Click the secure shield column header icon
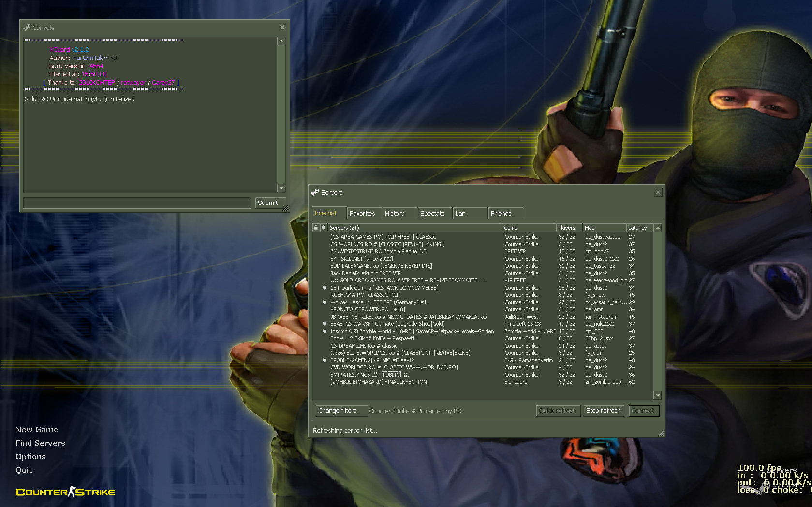 point(324,228)
